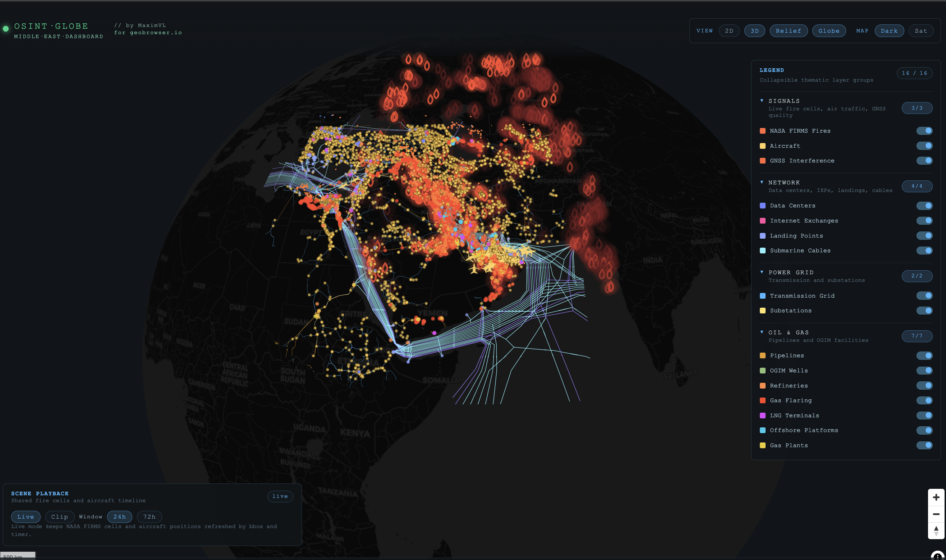Toggle Offshore Platforms layer switch
946x560 pixels.
tap(924, 430)
